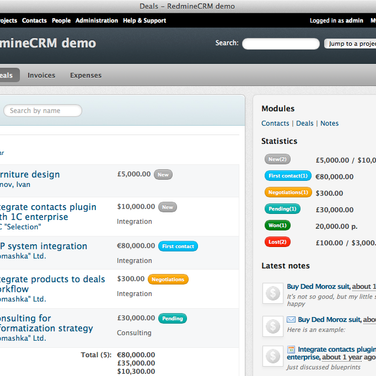
Task: Click Pending badge beside £30,000.00
Action: coord(172,318)
